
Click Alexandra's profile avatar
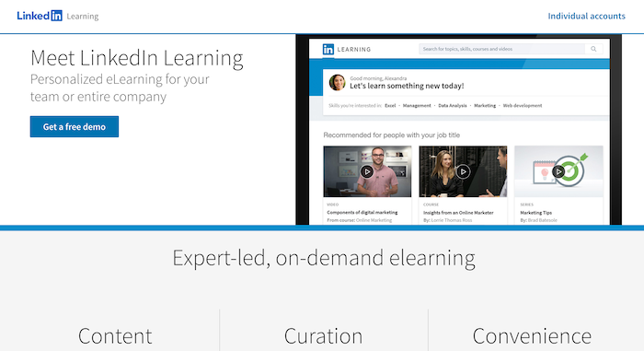point(338,82)
